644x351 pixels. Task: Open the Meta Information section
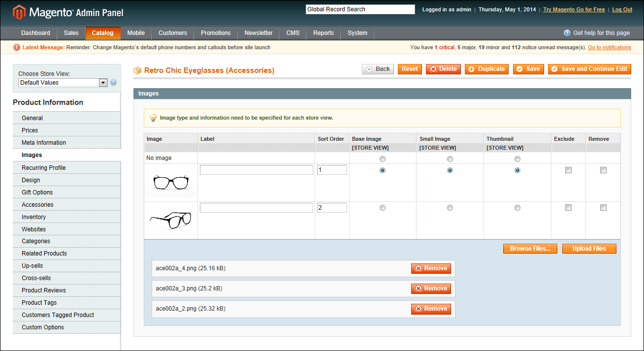click(x=44, y=142)
